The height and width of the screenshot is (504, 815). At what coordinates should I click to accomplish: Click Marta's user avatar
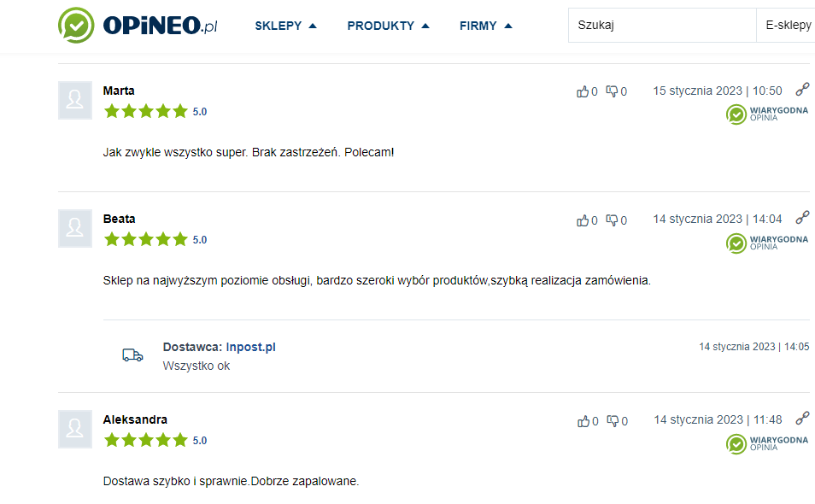pyautogui.click(x=75, y=100)
